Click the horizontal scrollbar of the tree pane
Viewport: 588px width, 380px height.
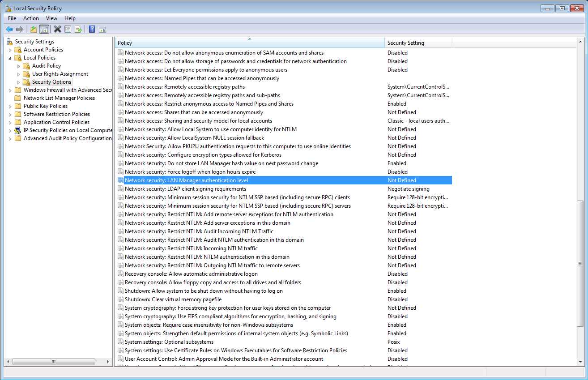[53, 362]
